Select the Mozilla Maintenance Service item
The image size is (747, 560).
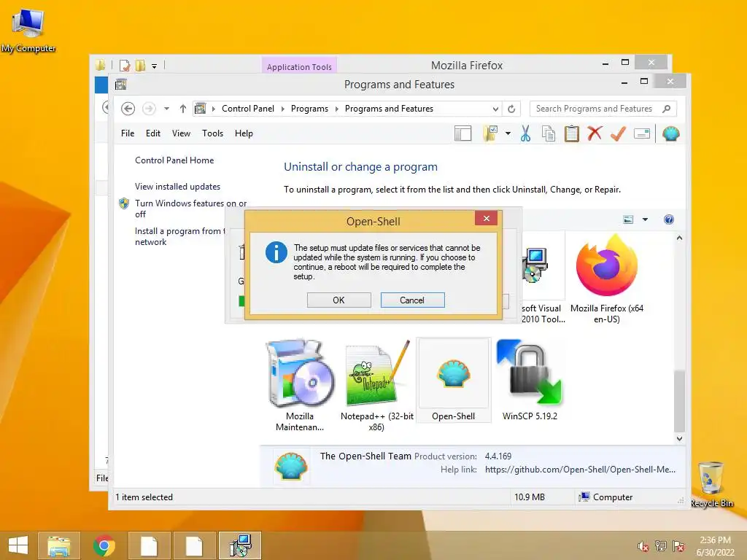[300, 385]
